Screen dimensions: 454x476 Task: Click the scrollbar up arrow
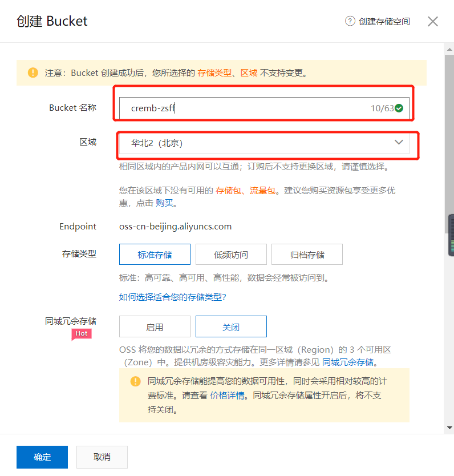coord(450,50)
